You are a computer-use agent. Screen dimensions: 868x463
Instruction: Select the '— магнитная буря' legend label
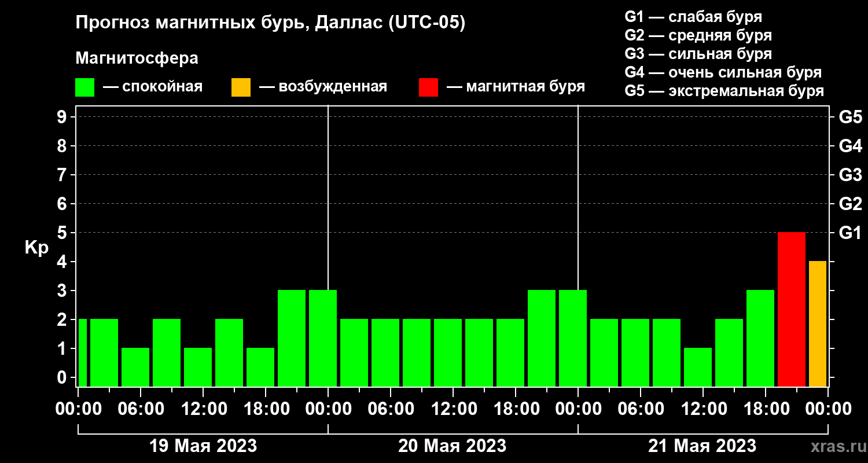(x=516, y=87)
